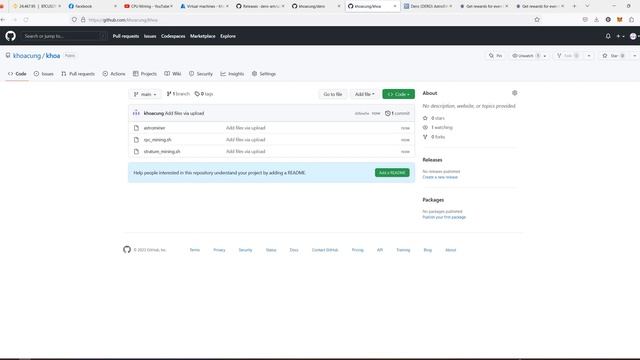Click the file icon beside rpc_mining.sh

point(136,140)
